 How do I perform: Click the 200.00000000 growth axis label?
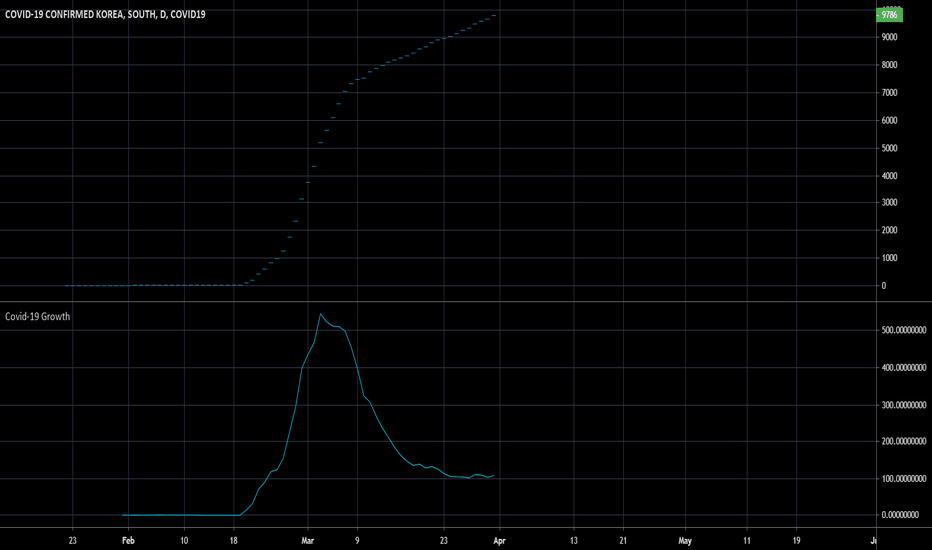(903, 441)
